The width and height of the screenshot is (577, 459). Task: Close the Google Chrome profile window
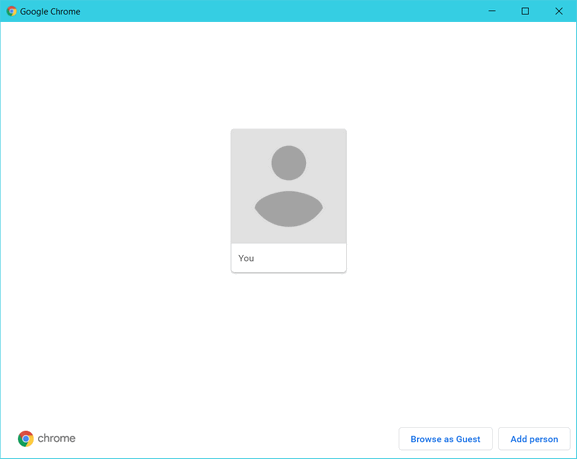[x=559, y=11]
